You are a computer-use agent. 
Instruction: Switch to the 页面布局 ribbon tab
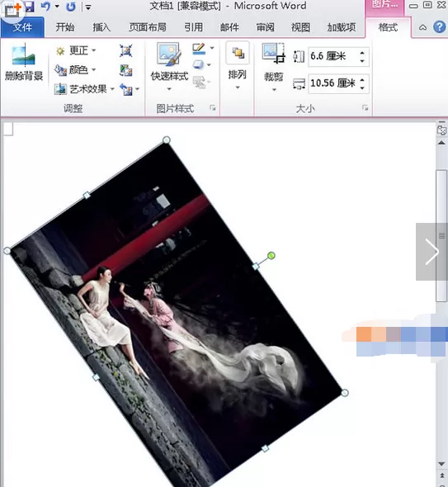tap(148, 27)
